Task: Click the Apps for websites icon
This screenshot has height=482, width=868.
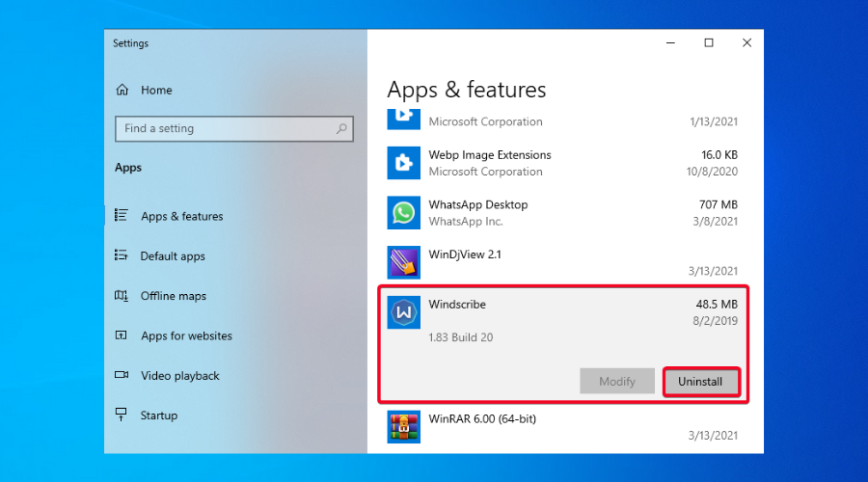Action: click(122, 335)
